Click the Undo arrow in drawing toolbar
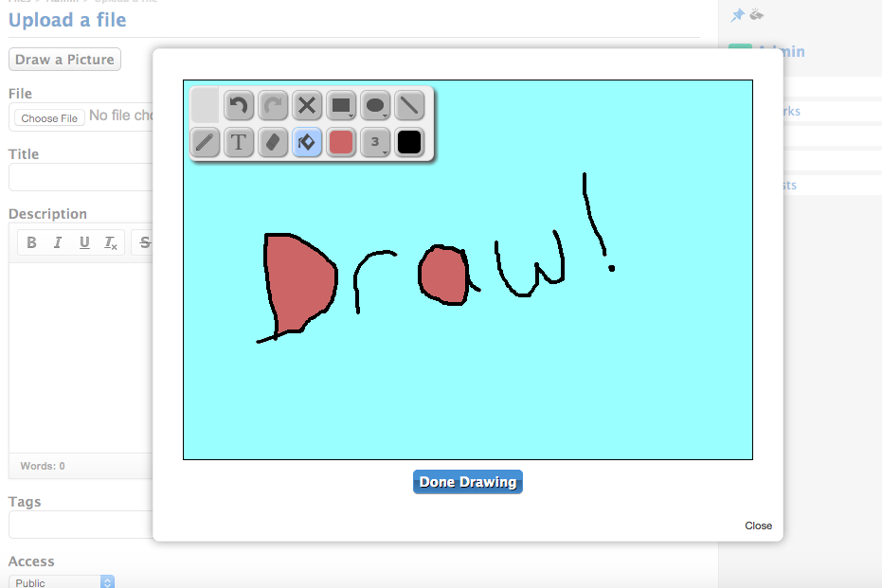The height and width of the screenshot is (588, 882). pyautogui.click(x=239, y=105)
